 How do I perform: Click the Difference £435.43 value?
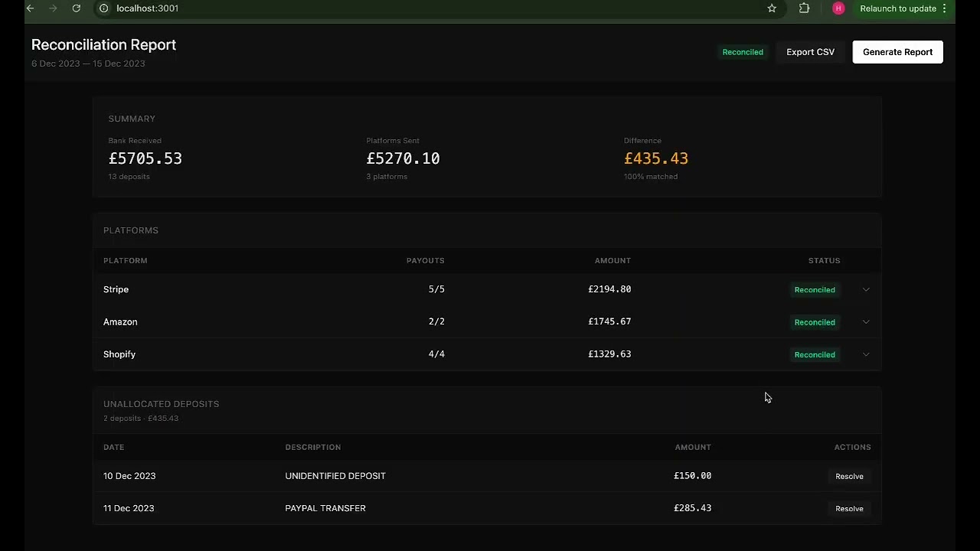point(656,158)
